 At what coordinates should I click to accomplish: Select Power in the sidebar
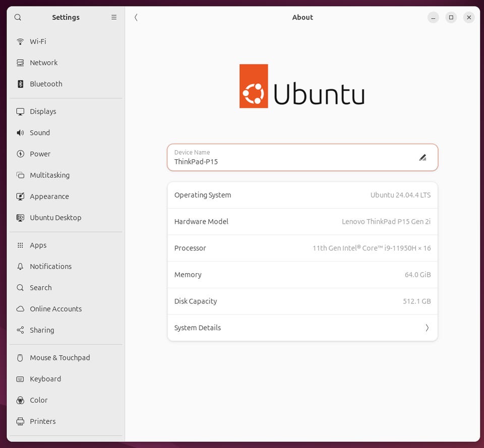tap(66, 154)
